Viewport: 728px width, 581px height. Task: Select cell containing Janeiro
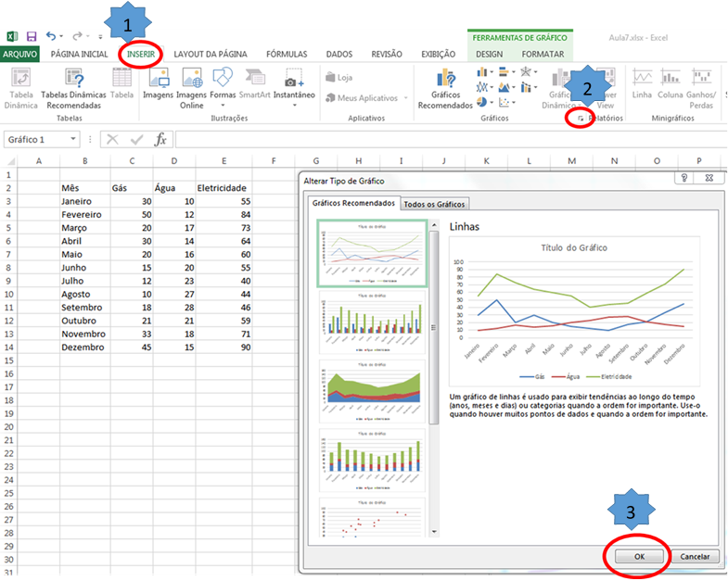point(85,201)
